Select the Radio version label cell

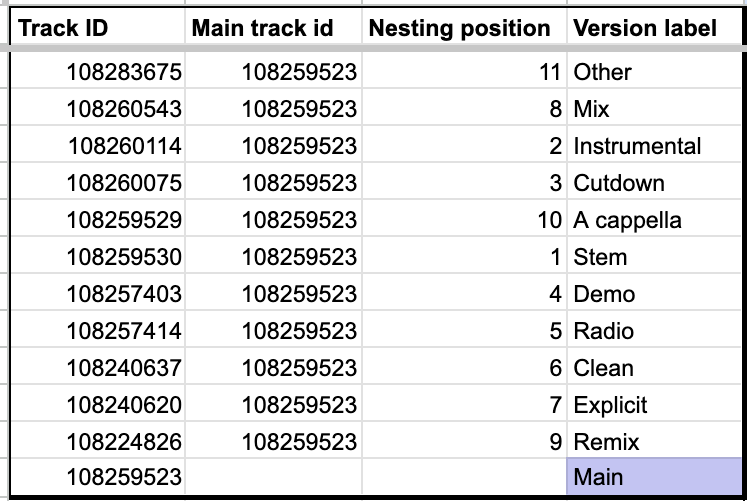655,331
